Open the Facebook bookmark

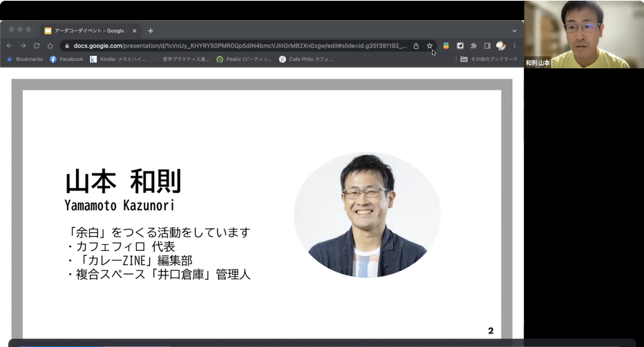(66, 59)
